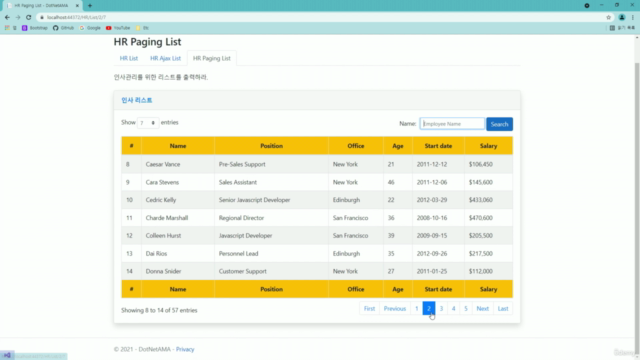This screenshot has height=360, width=640.
Task: Click Senior Javascript Developer position cell
Action: coord(271,200)
